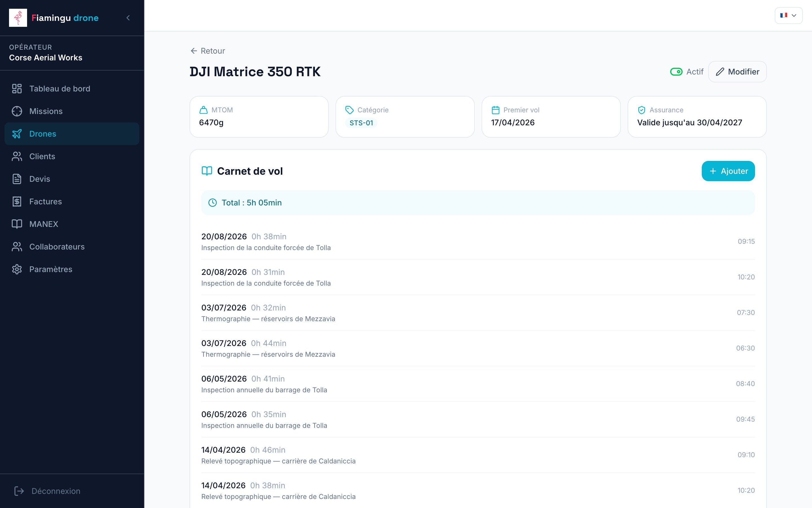
Task: Click the Factures receipt icon
Action: [x=17, y=202]
